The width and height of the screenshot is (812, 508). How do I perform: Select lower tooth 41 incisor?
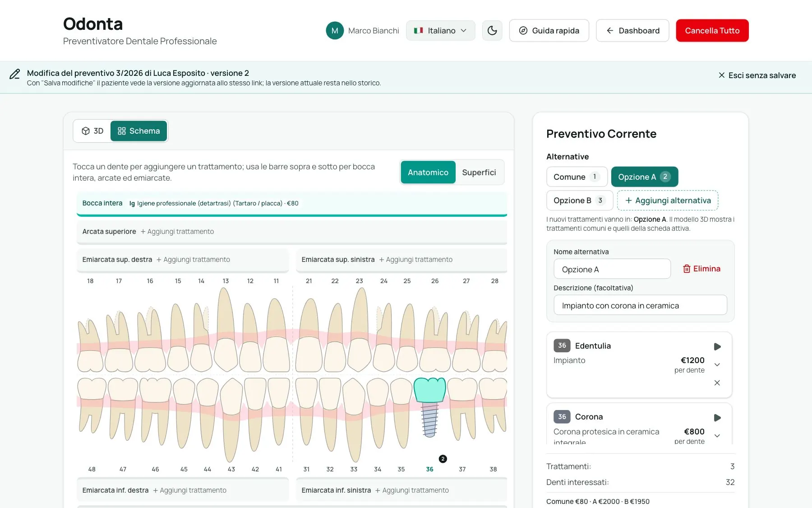tap(279, 412)
